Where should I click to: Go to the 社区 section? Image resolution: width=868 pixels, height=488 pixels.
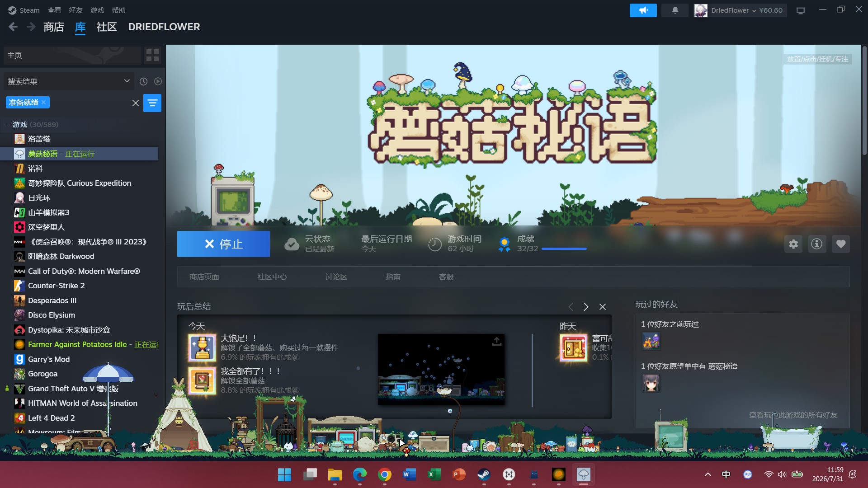pyautogui.click(x=107, y=27)
